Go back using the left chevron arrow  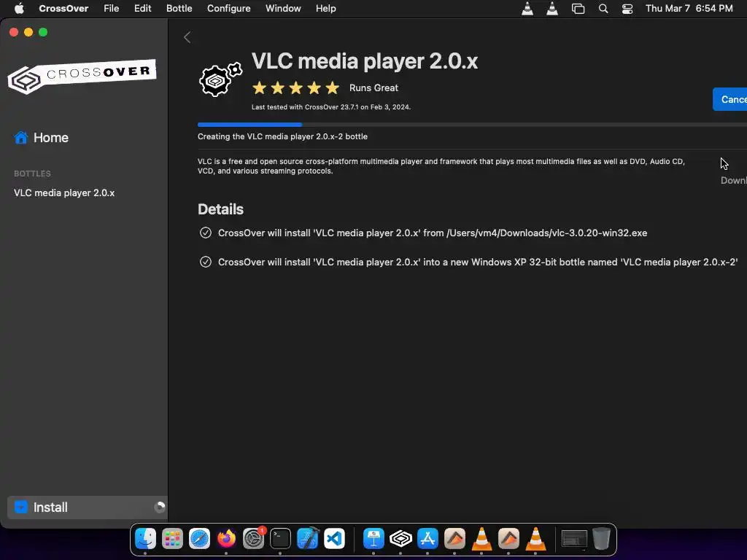click(187, 37)
